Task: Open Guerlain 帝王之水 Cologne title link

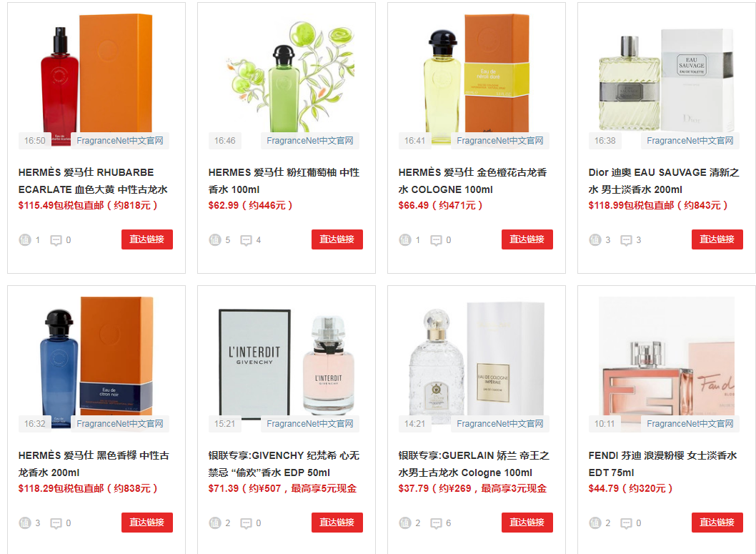Action: (x=474, y=464)
